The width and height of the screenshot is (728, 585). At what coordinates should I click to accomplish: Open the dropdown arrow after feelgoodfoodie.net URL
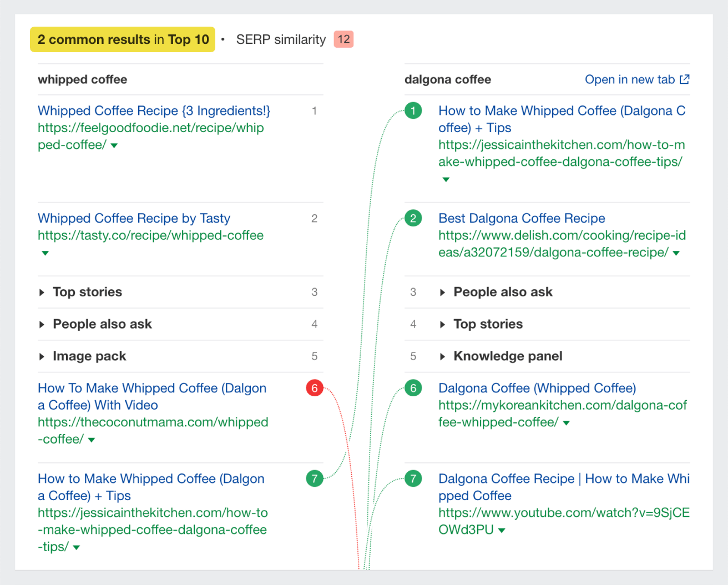(114, 145)
